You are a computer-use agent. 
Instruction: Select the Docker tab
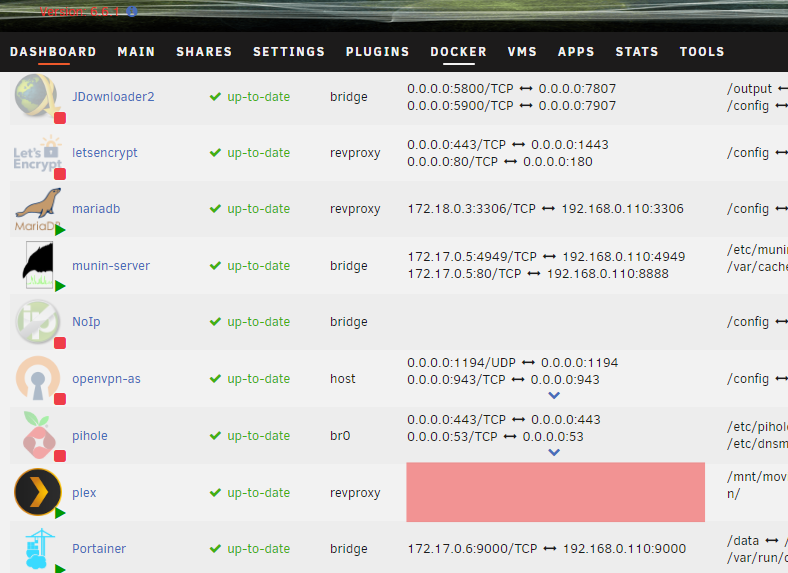(x=458, y=52)
